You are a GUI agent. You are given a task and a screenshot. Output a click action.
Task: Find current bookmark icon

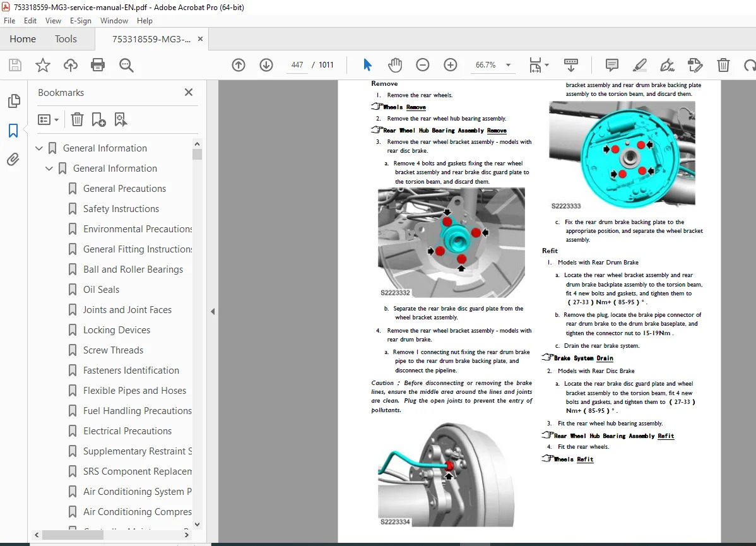(x=120, y=119)
